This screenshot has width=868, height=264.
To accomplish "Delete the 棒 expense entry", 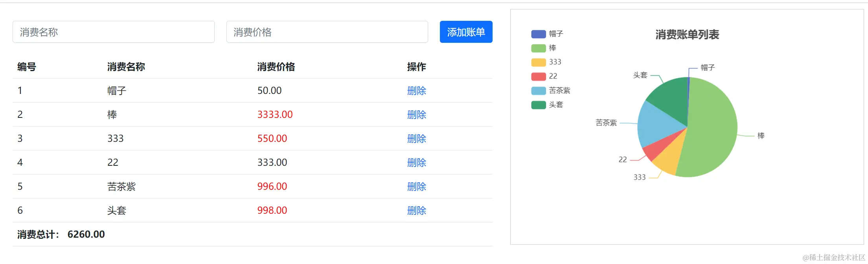I will pos(416,115).
